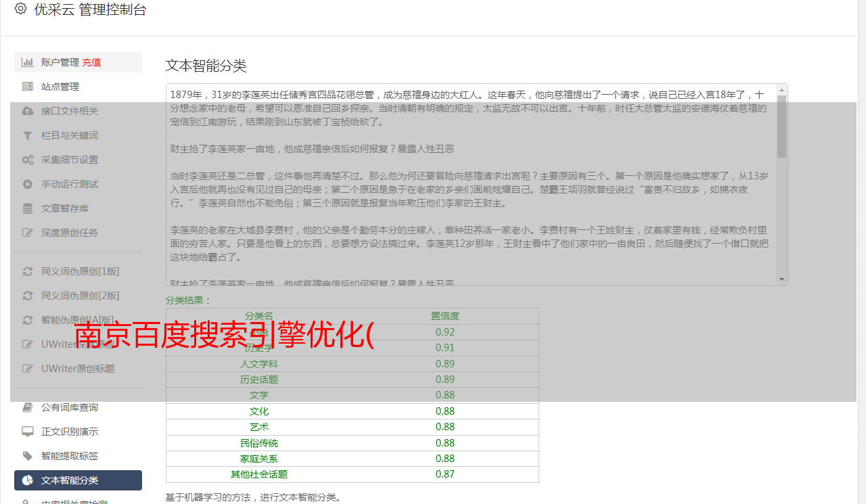Image resolution: width=866 pixels, height=504 pixels.
Task: Click the text area scrollbar down arrow
Action: [x=782, y=279]
